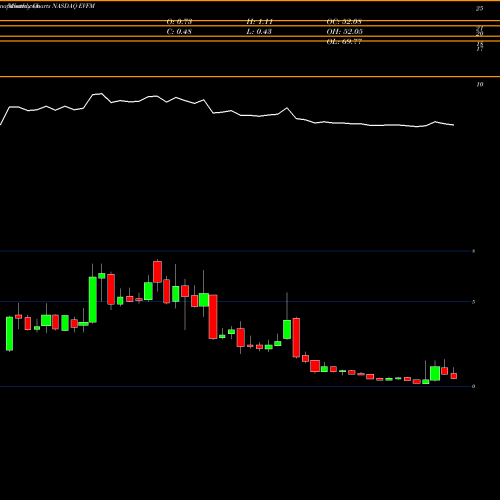Screen dimensions: 500x500
Task: Click the '25' upper axis label
Action: coord(479,9)
